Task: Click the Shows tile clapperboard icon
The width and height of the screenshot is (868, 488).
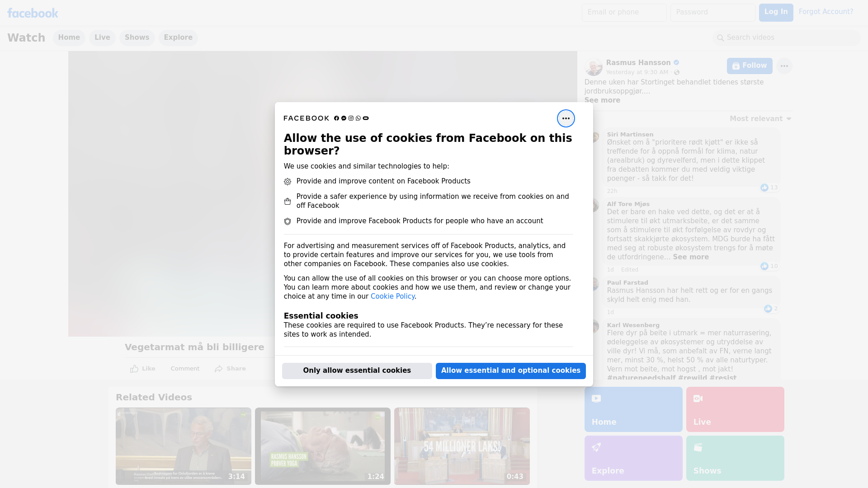Action: (698, 447)
